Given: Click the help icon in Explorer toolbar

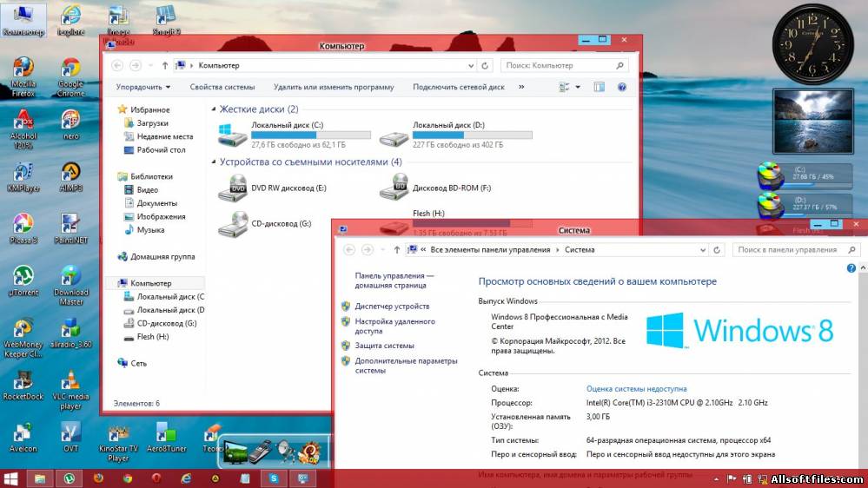Looking at the screenshot, I should (x=622, y=87).
